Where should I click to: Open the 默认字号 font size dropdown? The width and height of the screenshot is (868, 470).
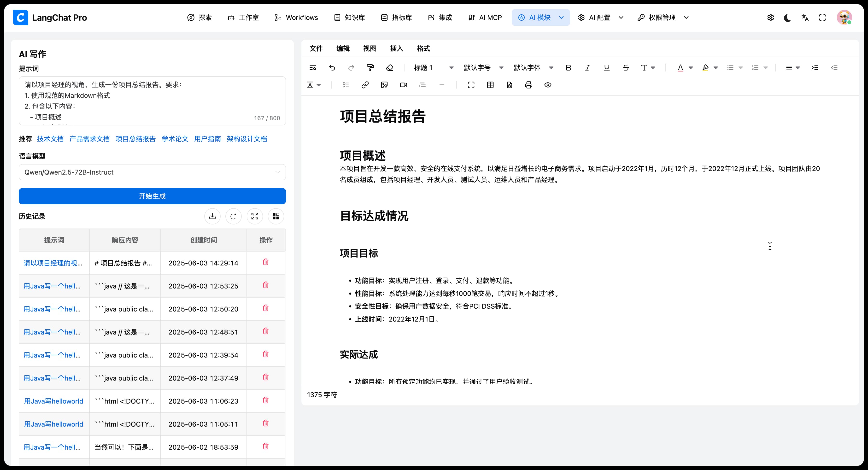[x=483, y=68]
